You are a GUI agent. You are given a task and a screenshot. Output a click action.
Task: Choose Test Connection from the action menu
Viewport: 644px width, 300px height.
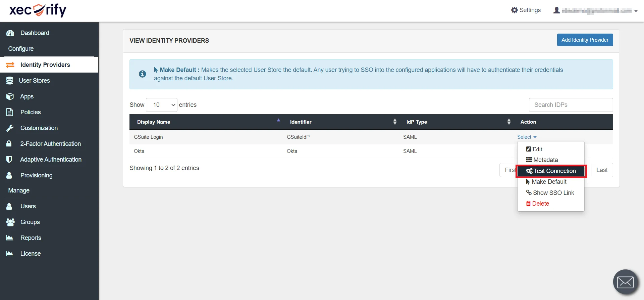(551, 171)
